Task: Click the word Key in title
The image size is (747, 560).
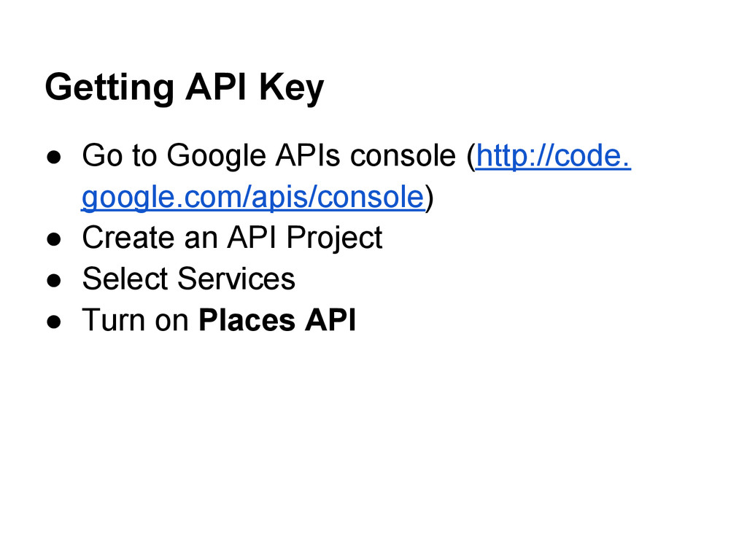Action: point(292,88)
